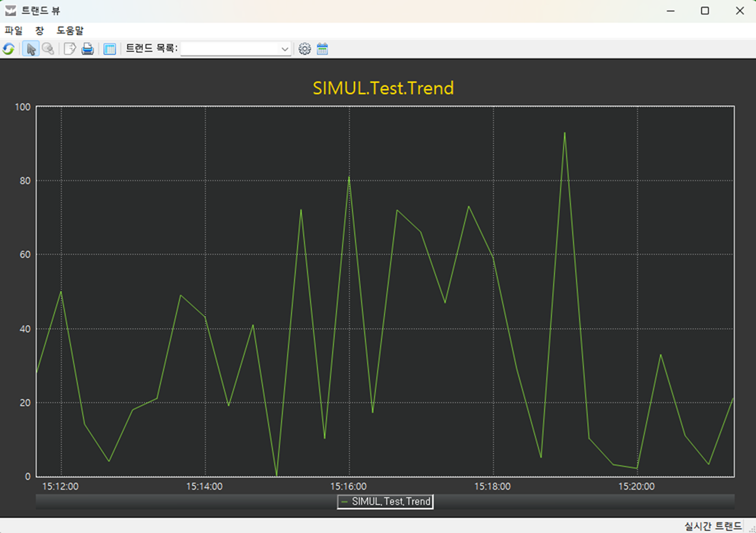Screen dimensions: 756x533
Task: Select the pointer cursor tool
Action: 31,49
